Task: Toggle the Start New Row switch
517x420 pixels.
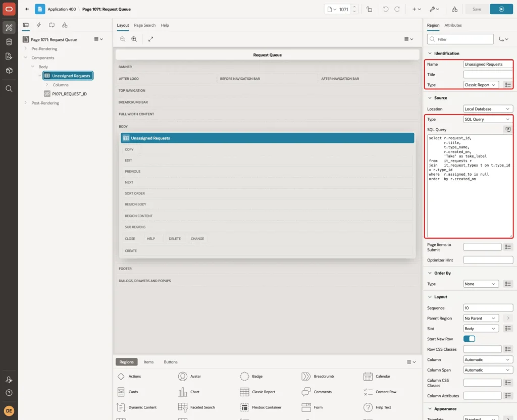Action: 469,339
